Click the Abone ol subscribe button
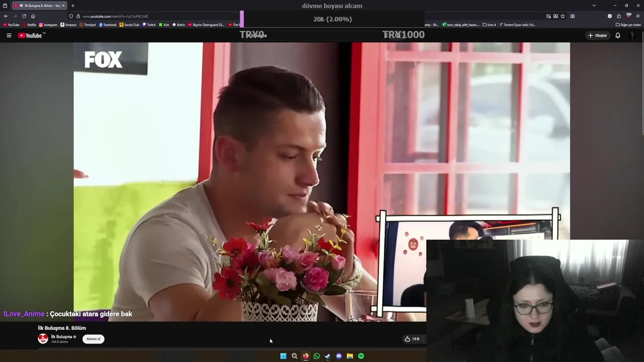 pyautogui.click(x=93, y=339)
